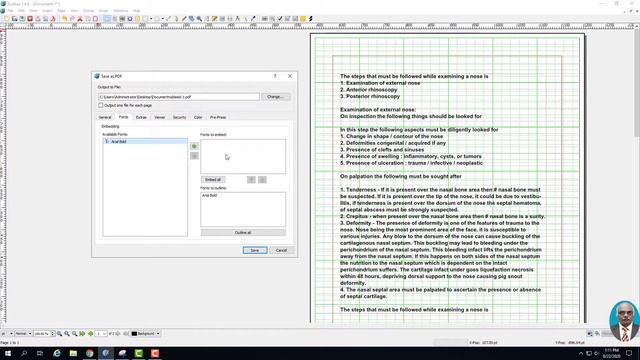This screenshot has width=640, height=360.
Task: Select the yellow PDF Text Annotation tool
Action: click(x=303, y=19)
